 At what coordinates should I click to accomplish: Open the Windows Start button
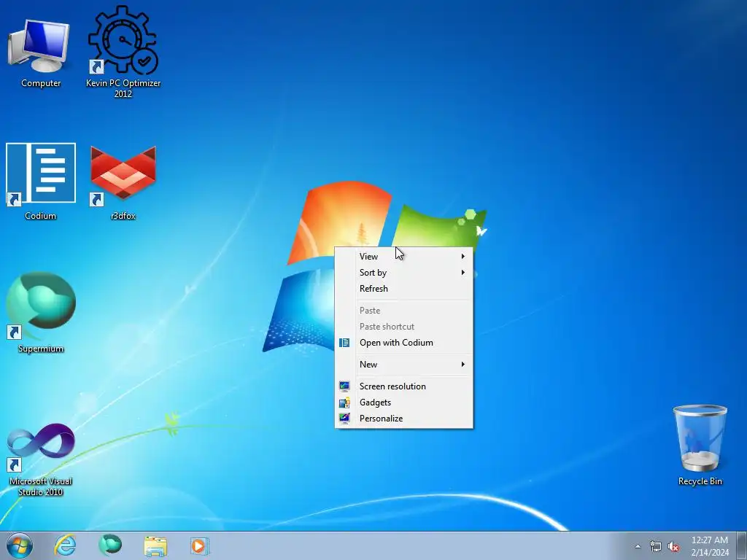(20, 545)
